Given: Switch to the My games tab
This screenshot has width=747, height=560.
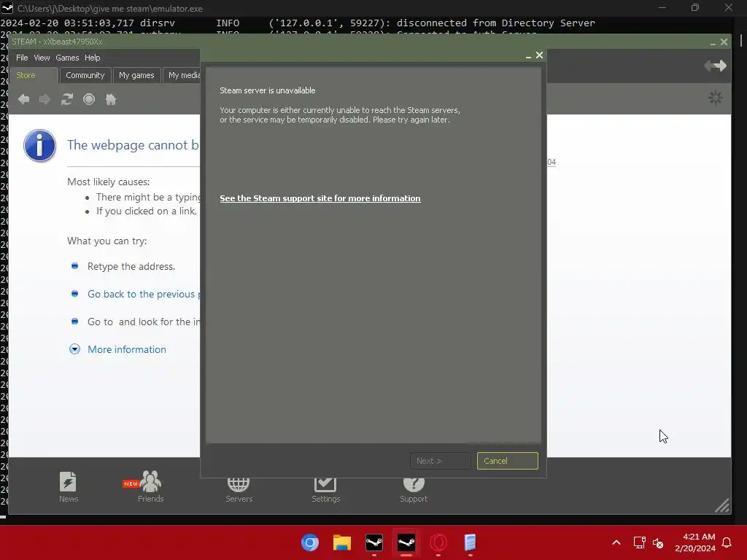Looking at the screenshot, I should 136,75.
